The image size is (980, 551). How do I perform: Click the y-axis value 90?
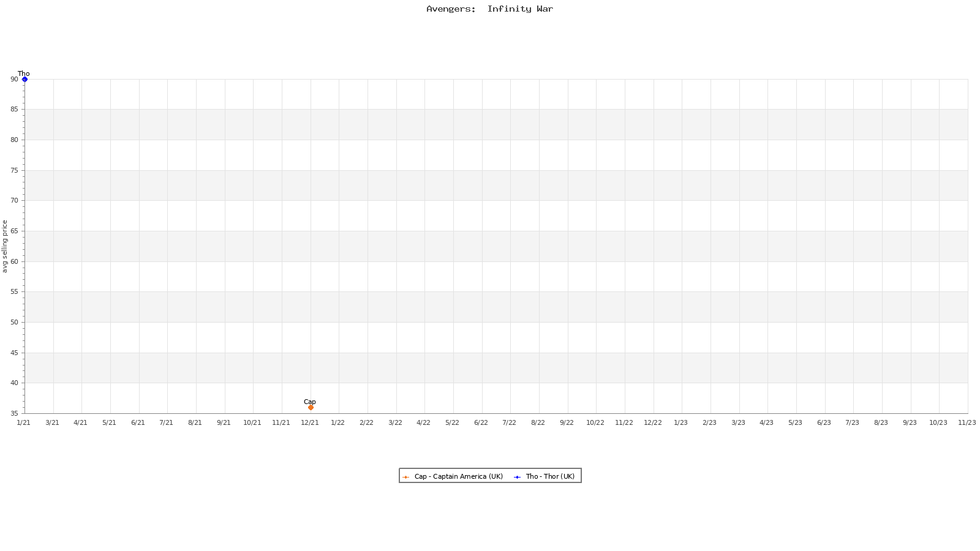[x=14, y=79]
